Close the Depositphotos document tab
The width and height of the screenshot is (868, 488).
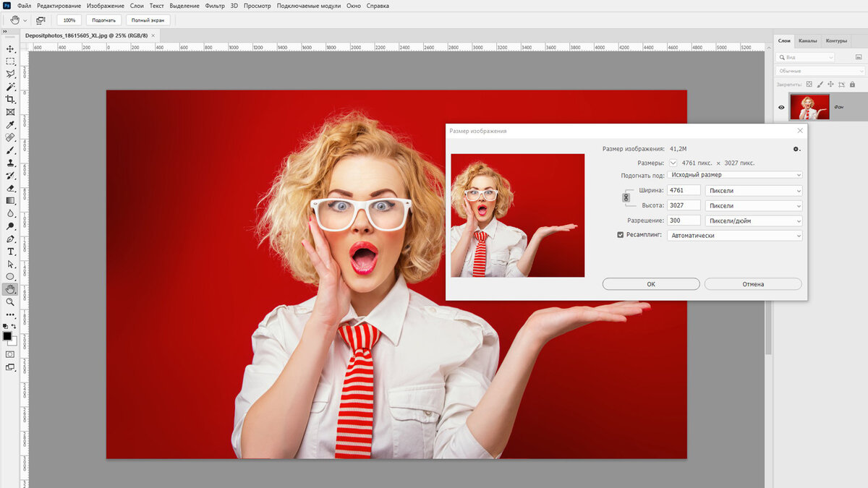pyautogui.click(x=153, y=35)
